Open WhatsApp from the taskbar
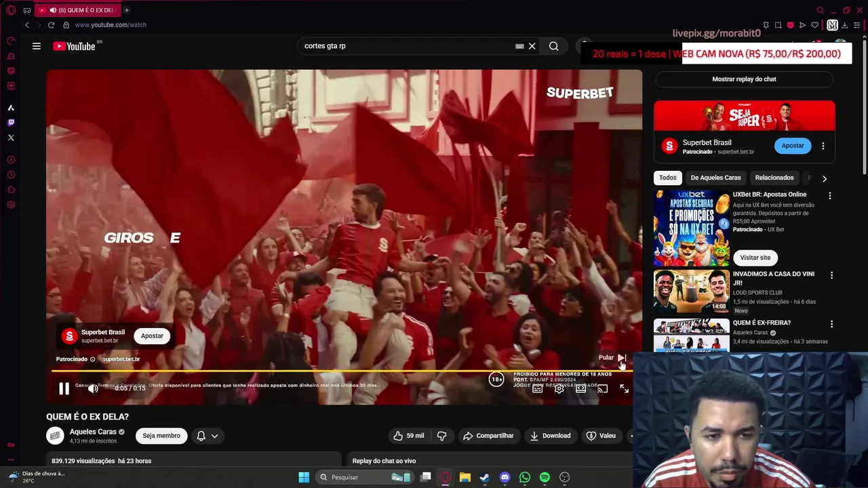 point(524,477)
